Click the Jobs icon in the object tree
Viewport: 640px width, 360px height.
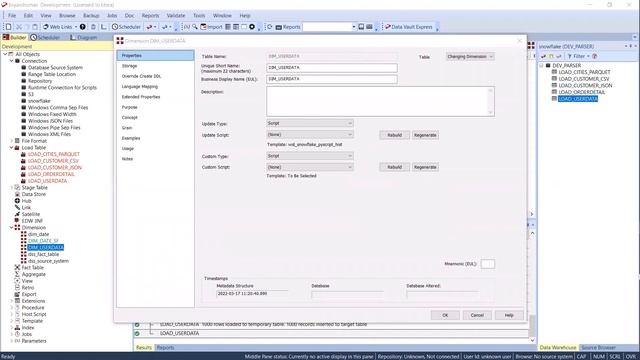(x=17, y=334)
